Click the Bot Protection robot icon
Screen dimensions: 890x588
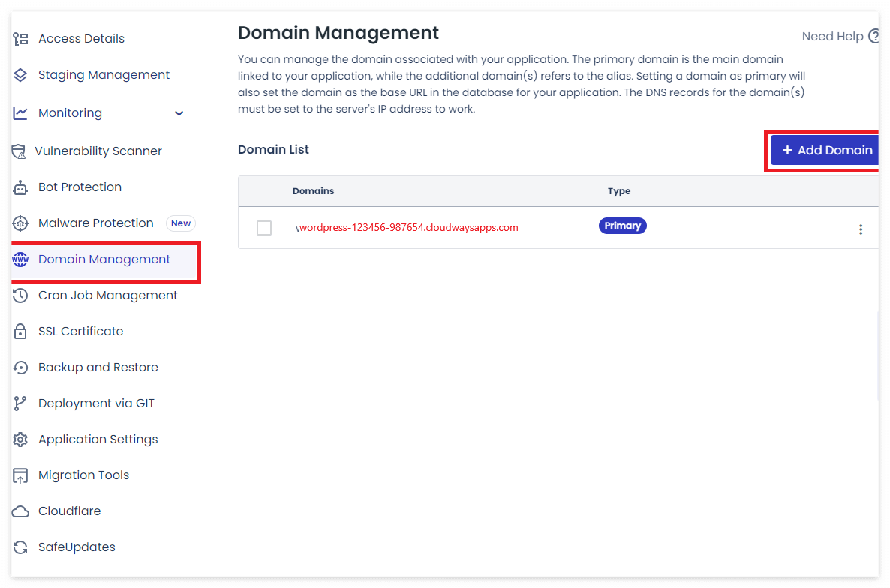(x=20, y=187)
